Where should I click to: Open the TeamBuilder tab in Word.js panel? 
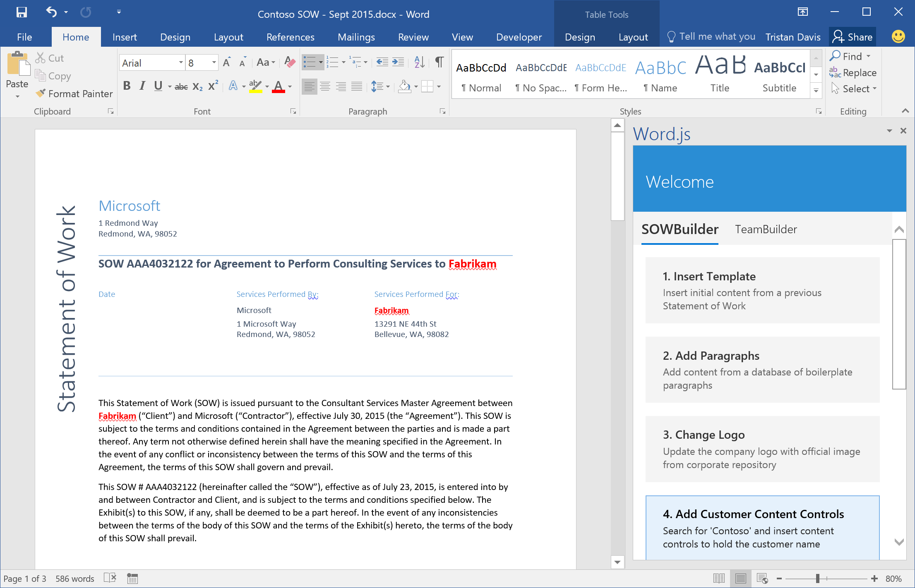[766, 229]
